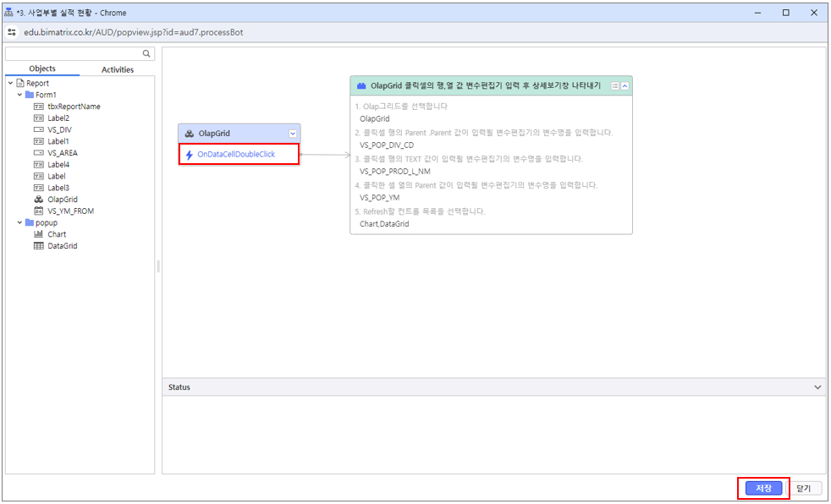Image resolution: width=831 pixels, height=504 pixels.
Task: Click the VS_POP_DIV_CD value
Action: (x=387, y=145)
